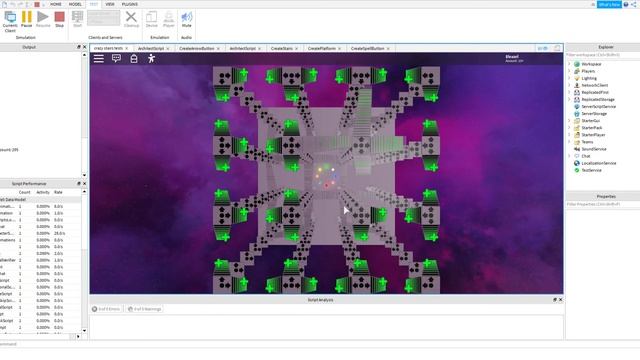Click the Current Client simulation icon

point(10,17)
